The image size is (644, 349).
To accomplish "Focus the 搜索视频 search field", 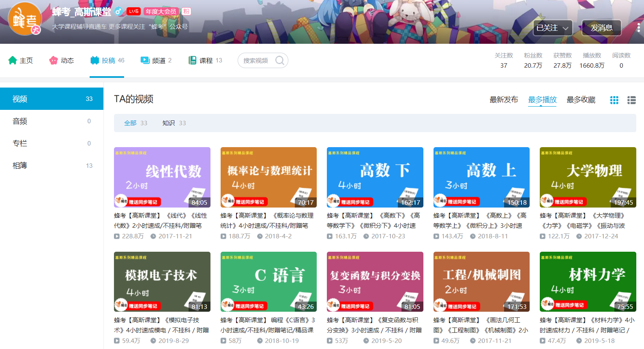I will pos(263,60).
